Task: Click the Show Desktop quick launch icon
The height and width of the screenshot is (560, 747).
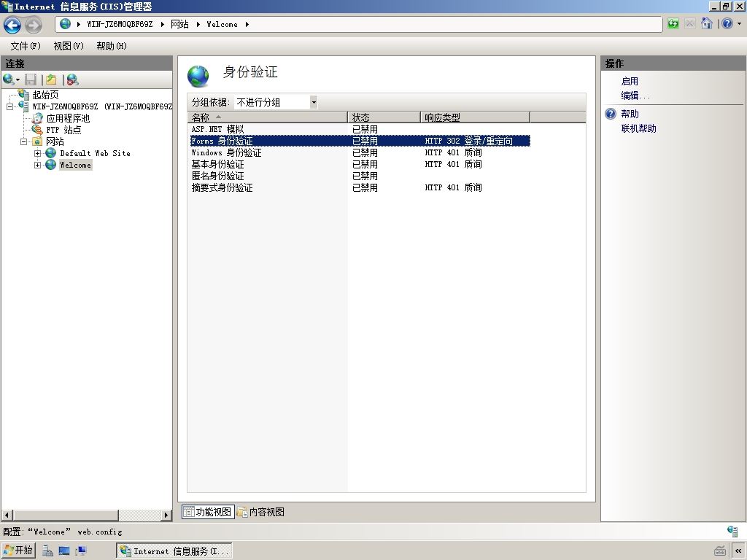Action: [x=80, y=551]
